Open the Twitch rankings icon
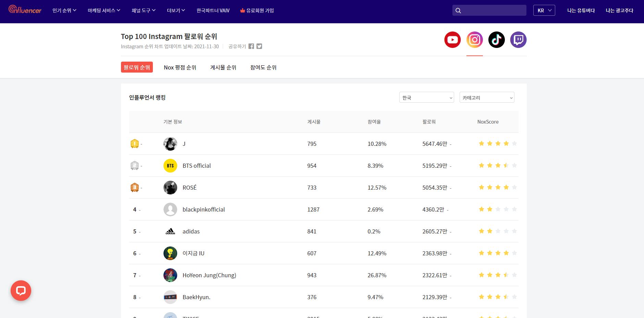Image resolution: width=644 pixels, height=318 pixels. 518,40
